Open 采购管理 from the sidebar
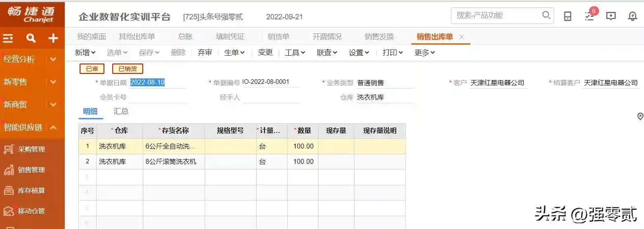 (31, 149)
